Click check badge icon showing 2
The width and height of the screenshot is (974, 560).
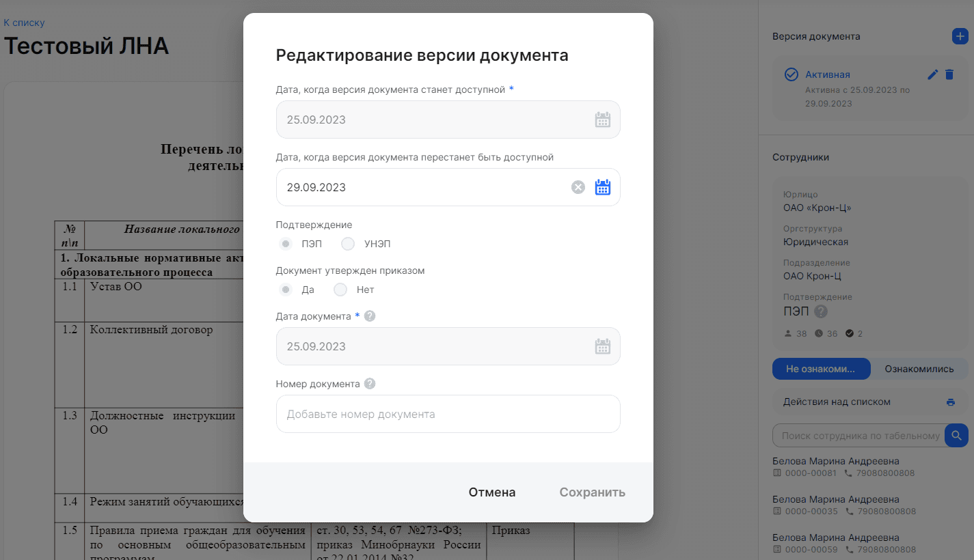point(850,333)
